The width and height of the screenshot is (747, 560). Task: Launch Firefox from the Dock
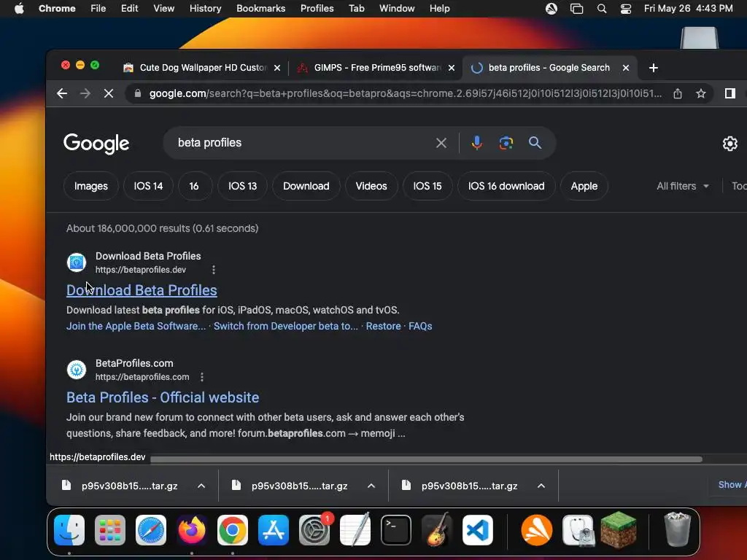pos(192,530)
